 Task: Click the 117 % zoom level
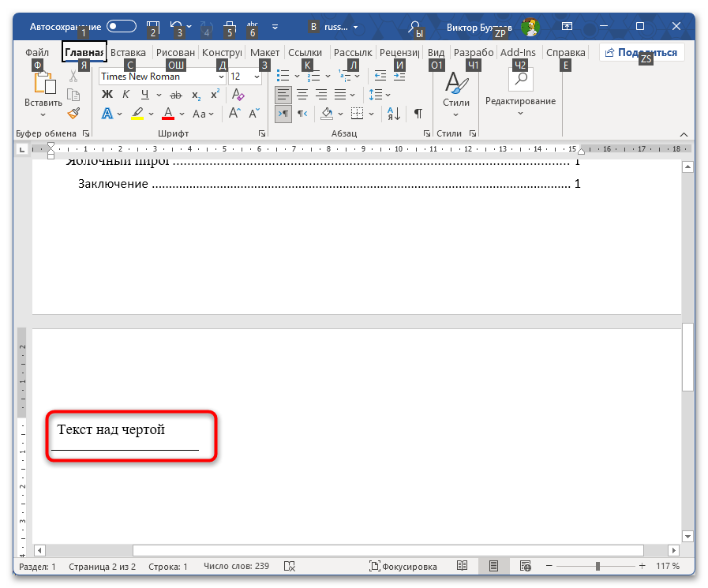(x=668, y=566)
